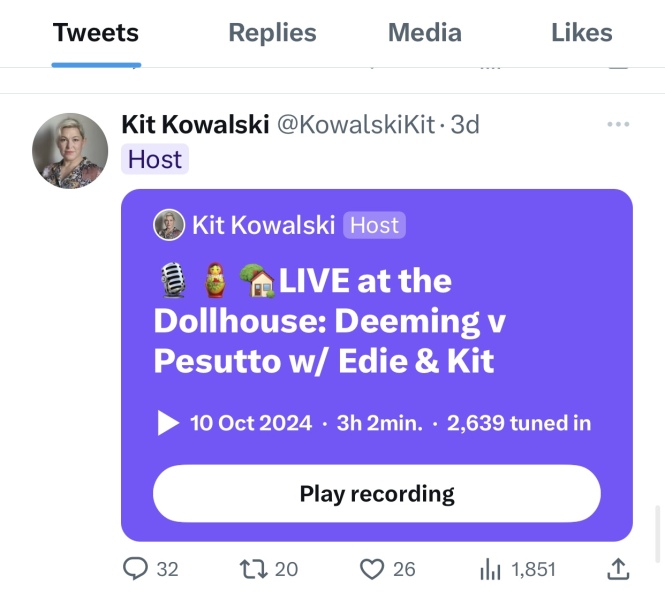Open the Media tab
Screen dimensions: 665x600
pos(425,33)
